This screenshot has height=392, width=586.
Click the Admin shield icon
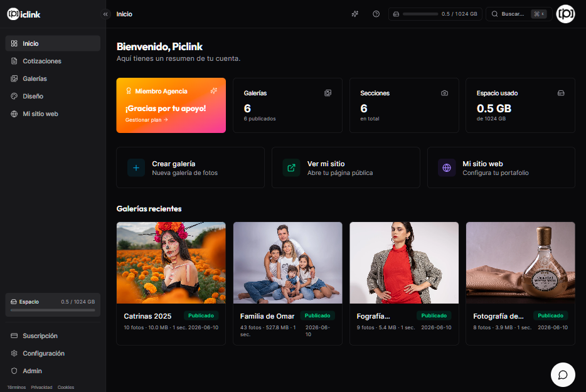pyautogui.click(x=14, y=371)
